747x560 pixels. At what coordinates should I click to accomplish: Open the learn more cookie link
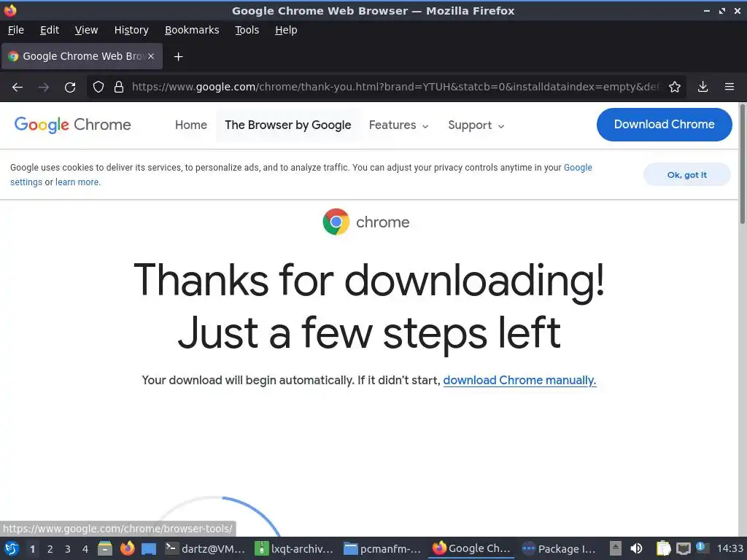[77, 182]
